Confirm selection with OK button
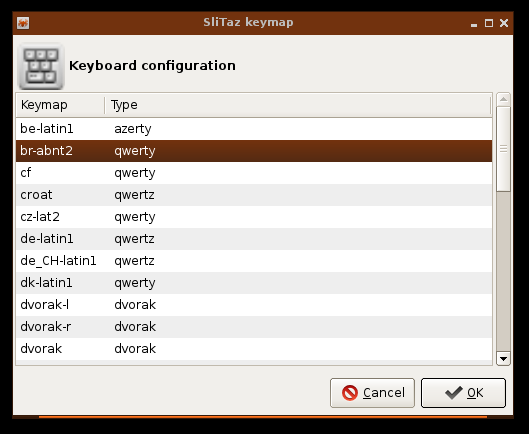 click(463, 393)
